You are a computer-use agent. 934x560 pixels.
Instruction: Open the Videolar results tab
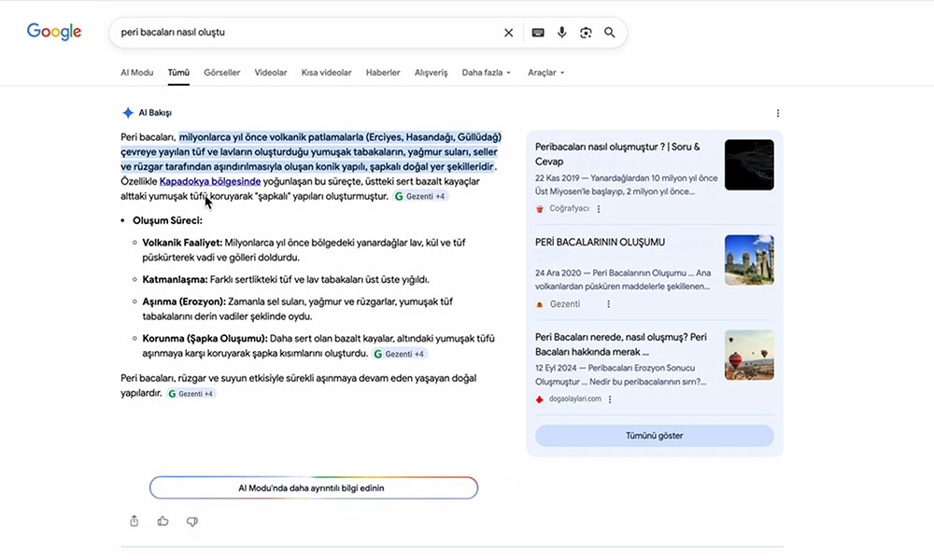point(270,72)
